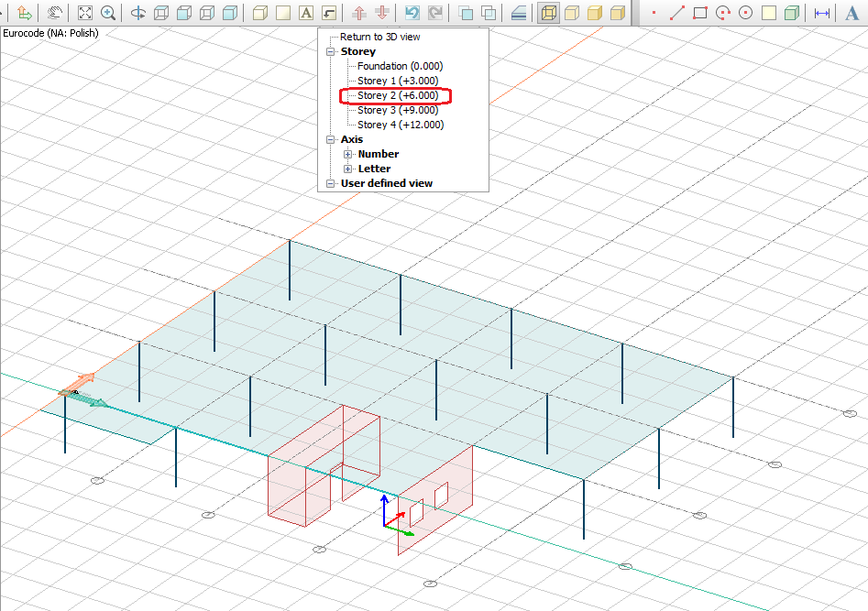
Task: Select the blue dimension line tool
Action: [822, 13]
